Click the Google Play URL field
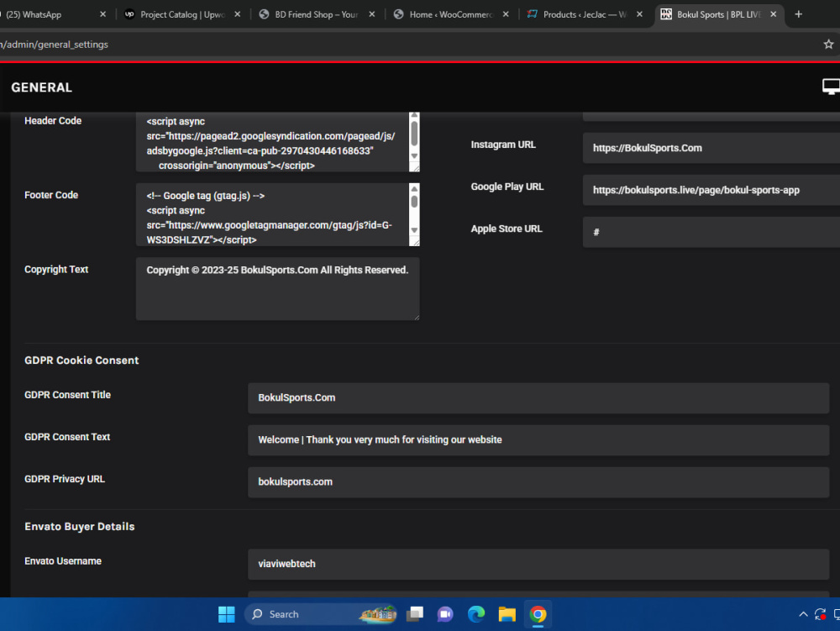The image size is (840, 631). point(711,190)
